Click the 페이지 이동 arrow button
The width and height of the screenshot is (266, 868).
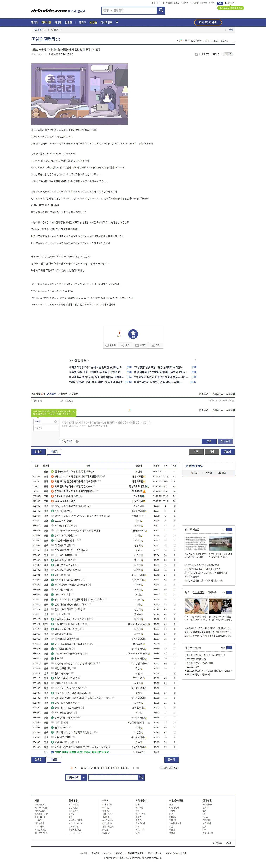[x=169, y=768]
